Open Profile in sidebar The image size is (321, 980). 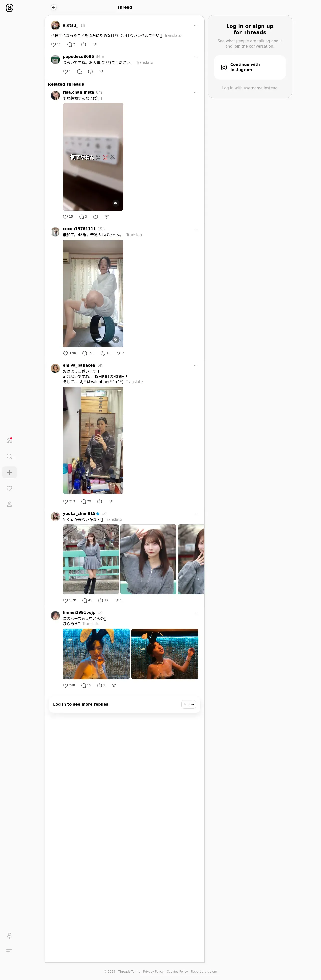coord(9,504)
